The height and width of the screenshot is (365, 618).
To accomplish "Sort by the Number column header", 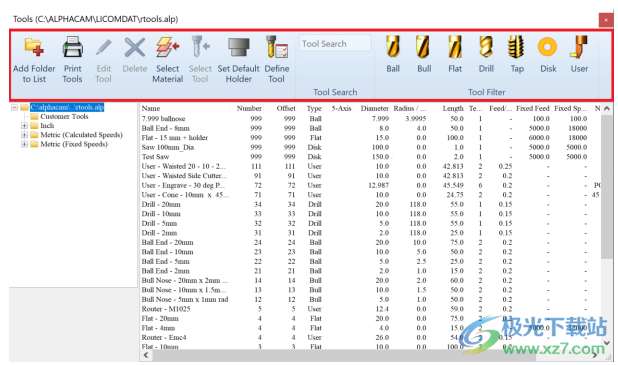I will click(x=249, y=108).
